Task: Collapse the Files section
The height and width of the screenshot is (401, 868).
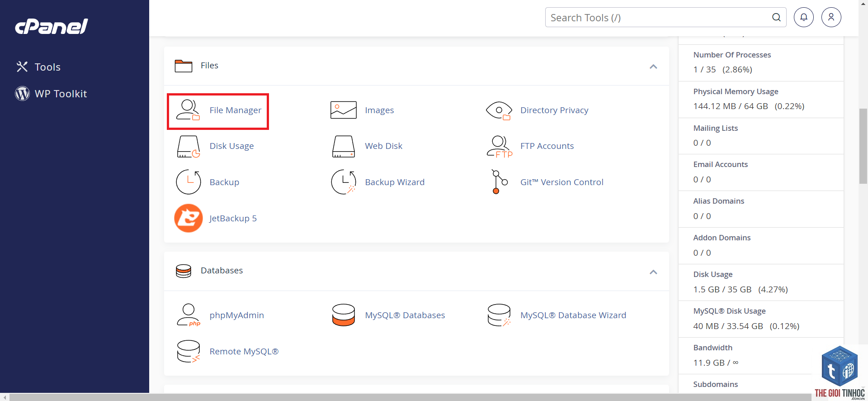Action: [x=653, y=67]
